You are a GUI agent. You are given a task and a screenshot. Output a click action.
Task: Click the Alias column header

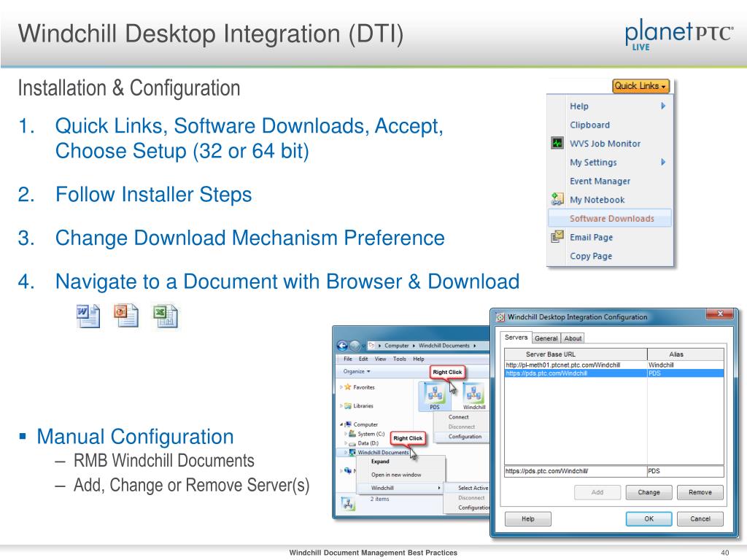coord(686,354)
